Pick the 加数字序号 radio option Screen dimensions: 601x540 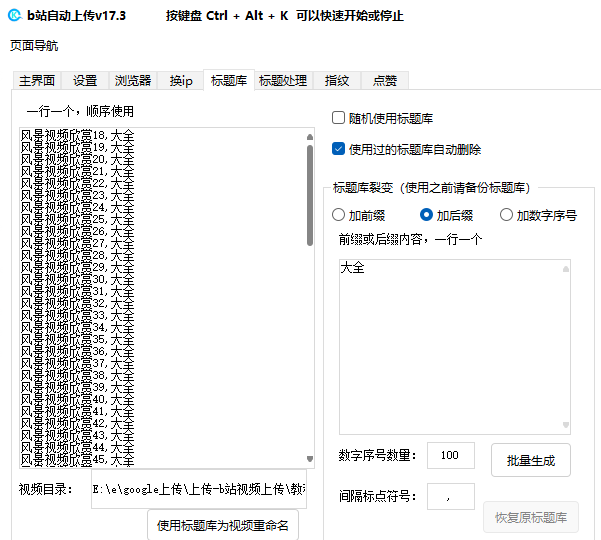click(x=507, y=215)
